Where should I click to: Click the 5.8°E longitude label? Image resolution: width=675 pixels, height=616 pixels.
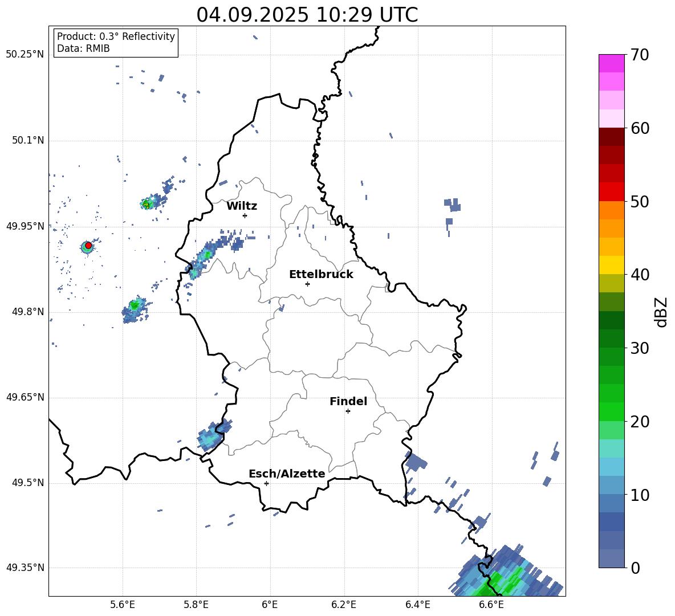click(196, 605)
